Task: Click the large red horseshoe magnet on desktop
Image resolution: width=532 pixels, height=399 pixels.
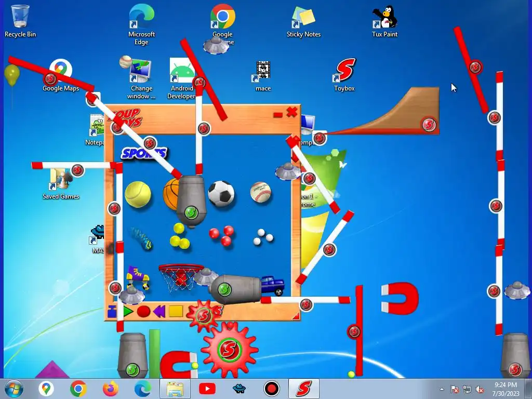Action: click(x=400, y=299)
